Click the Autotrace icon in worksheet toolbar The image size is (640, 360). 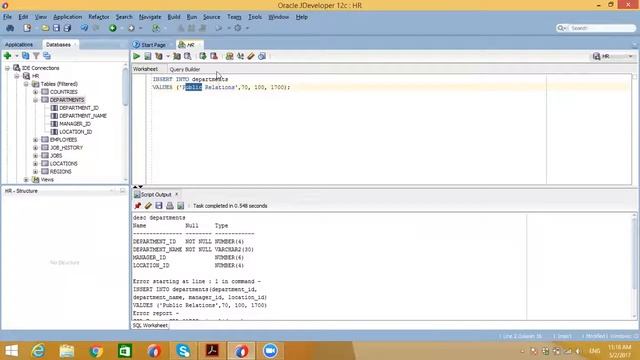tap(177, 56)
